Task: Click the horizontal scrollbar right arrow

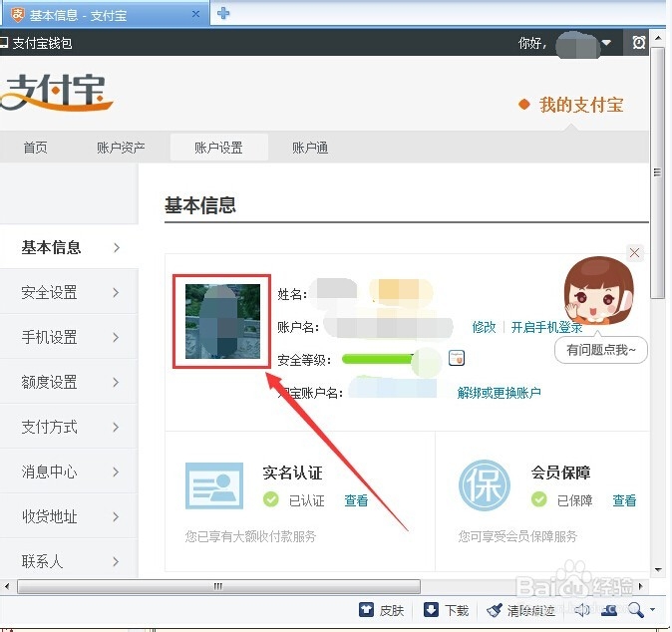Action: coord(640,586)
